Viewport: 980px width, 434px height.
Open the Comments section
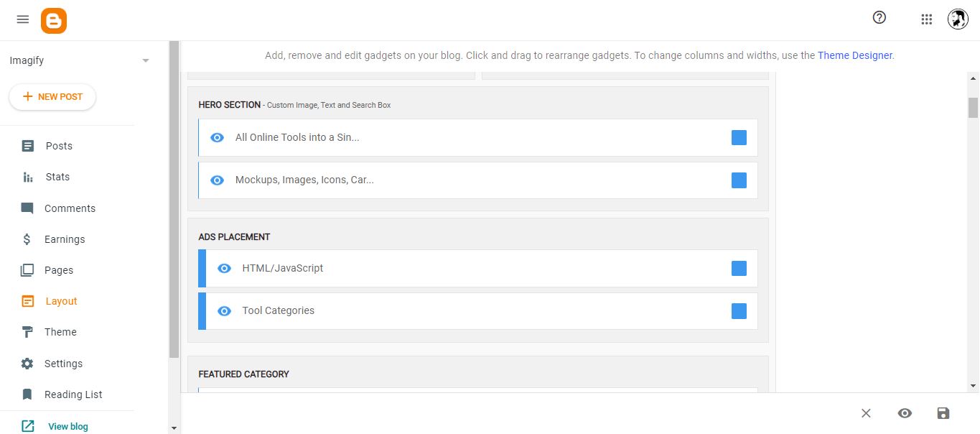coord(70,208)
